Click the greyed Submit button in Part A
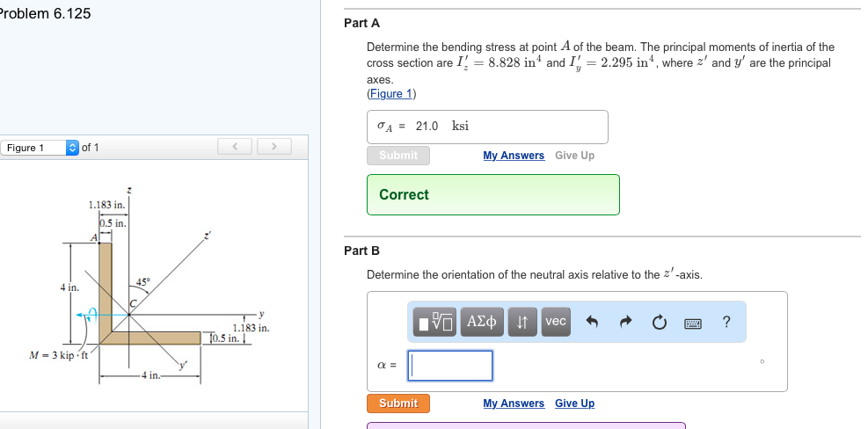Screen dimensions: 868x429 398,156
